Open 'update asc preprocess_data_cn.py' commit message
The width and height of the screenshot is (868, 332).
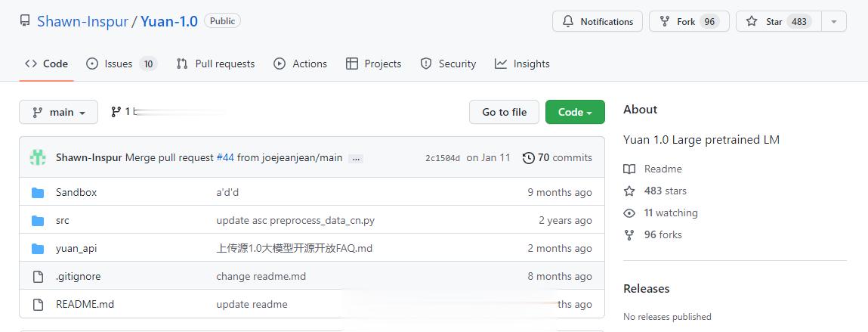click(295, 221)
